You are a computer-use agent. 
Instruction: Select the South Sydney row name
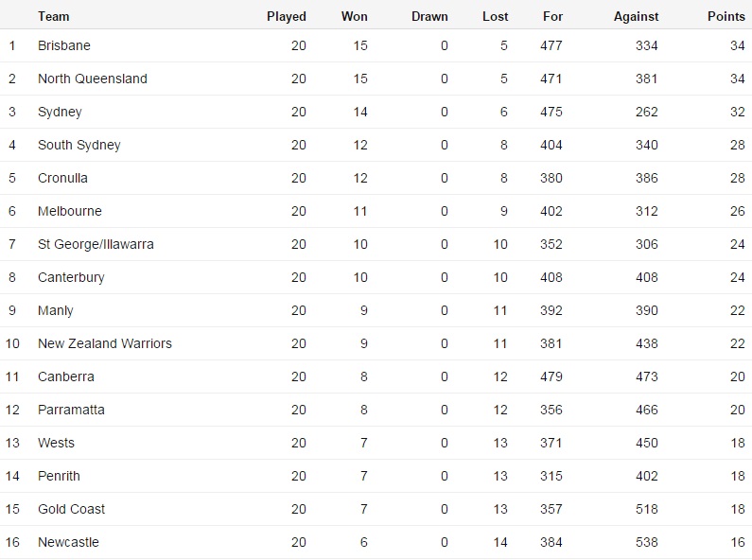point(79,145)
